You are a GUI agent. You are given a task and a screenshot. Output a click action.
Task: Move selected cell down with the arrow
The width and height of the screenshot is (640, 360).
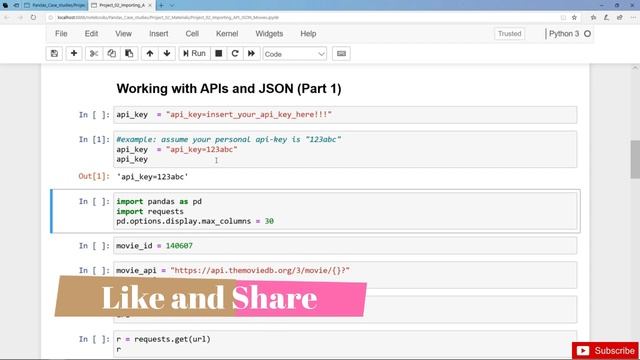(x=167, y=53)
